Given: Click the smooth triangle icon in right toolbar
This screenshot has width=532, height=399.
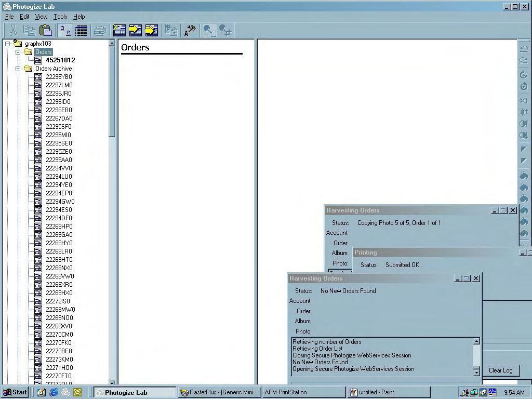Looking at the screenshot, I should [x=524, y=149].
